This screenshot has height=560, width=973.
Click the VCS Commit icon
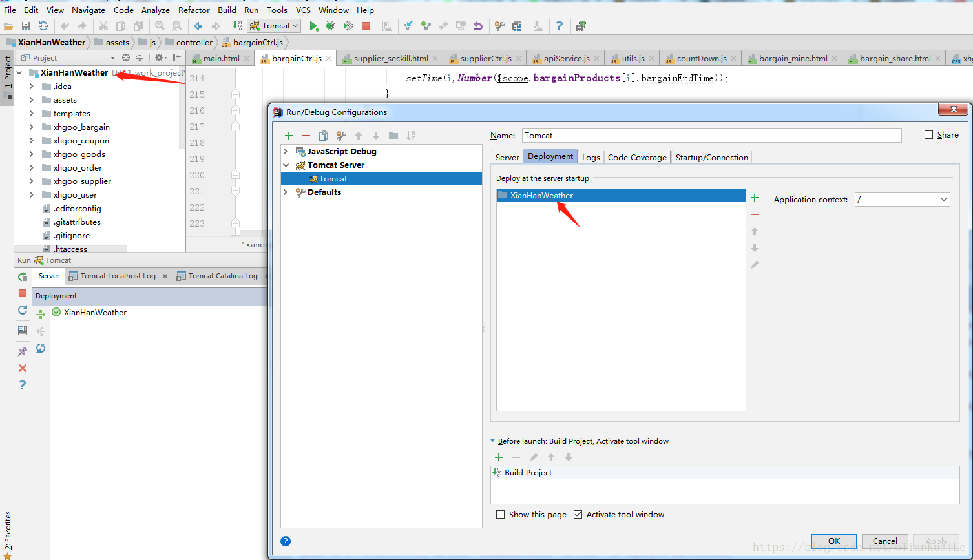point(426,26)
